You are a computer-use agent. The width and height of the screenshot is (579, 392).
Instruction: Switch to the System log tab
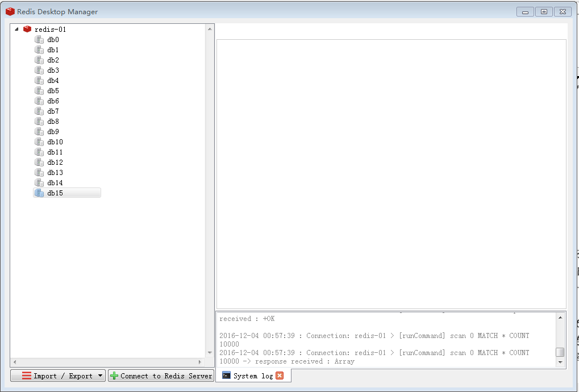pyautogui.click(x=253, y=376)
